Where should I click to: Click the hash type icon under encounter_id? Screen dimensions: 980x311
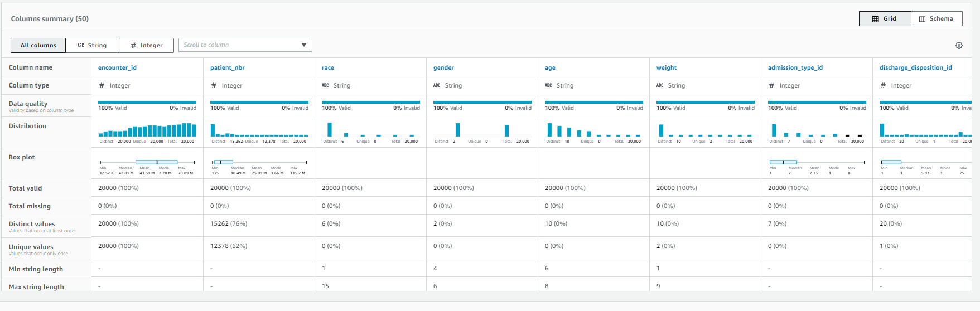[102, 85]
